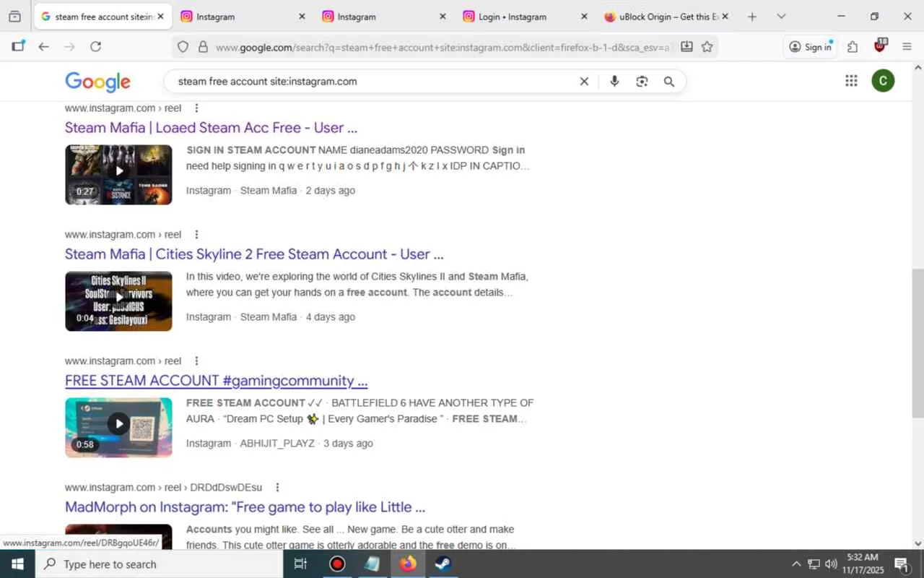Screen dimensions: 924x578
Task: Open more options for FREE STEAM ACCOUNT result
Action: (196, 361)
